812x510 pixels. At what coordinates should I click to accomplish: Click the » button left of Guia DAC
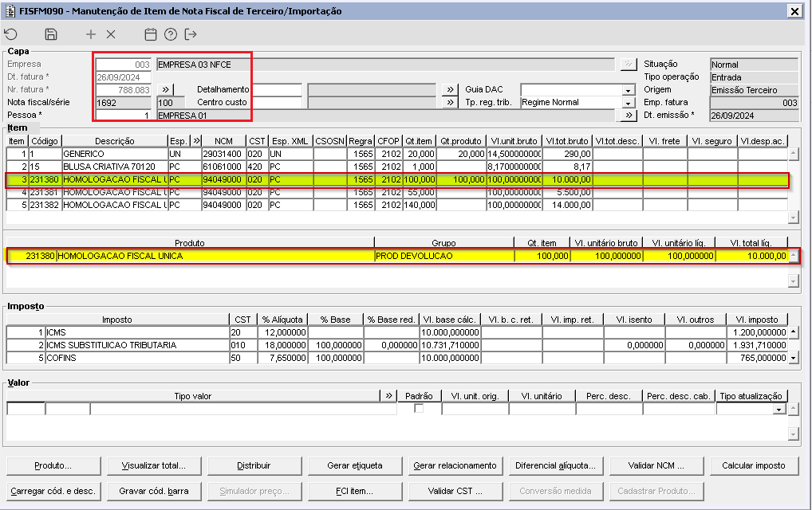point(450,89)
